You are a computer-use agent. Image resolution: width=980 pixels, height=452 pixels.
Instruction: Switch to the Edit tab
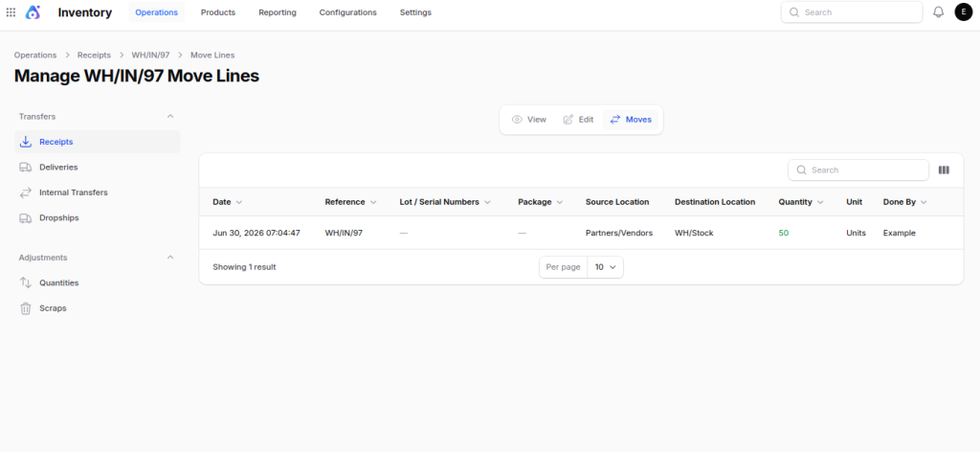(579, 120)
